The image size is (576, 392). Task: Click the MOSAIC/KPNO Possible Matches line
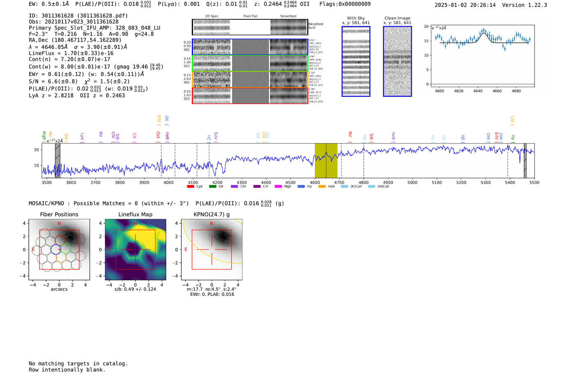(x=156, y=204)
